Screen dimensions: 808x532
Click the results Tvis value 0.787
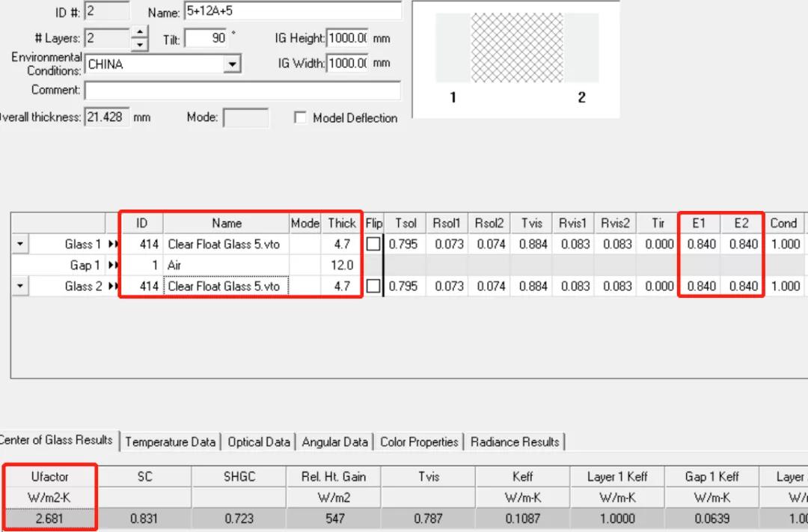click(429, 519)
